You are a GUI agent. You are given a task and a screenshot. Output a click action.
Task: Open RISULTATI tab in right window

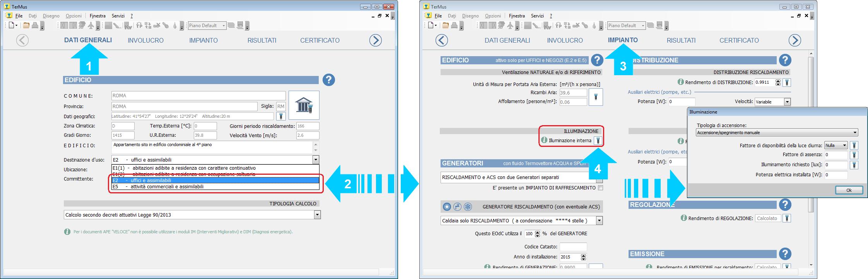pos(681,40)
